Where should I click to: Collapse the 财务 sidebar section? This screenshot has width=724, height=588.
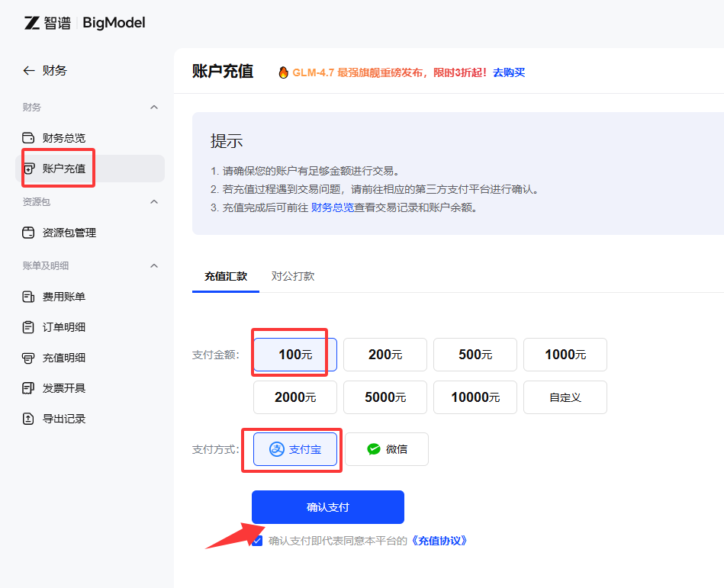[x=154, y=108]
